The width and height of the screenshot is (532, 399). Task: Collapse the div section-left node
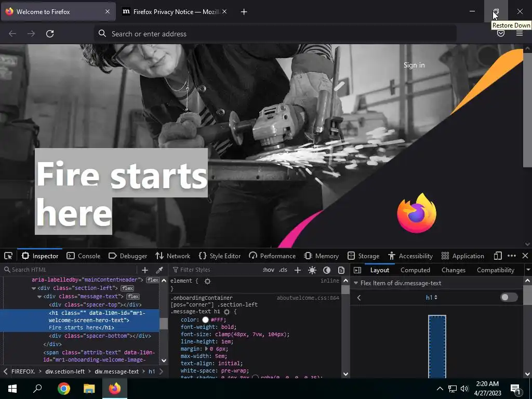34,288
